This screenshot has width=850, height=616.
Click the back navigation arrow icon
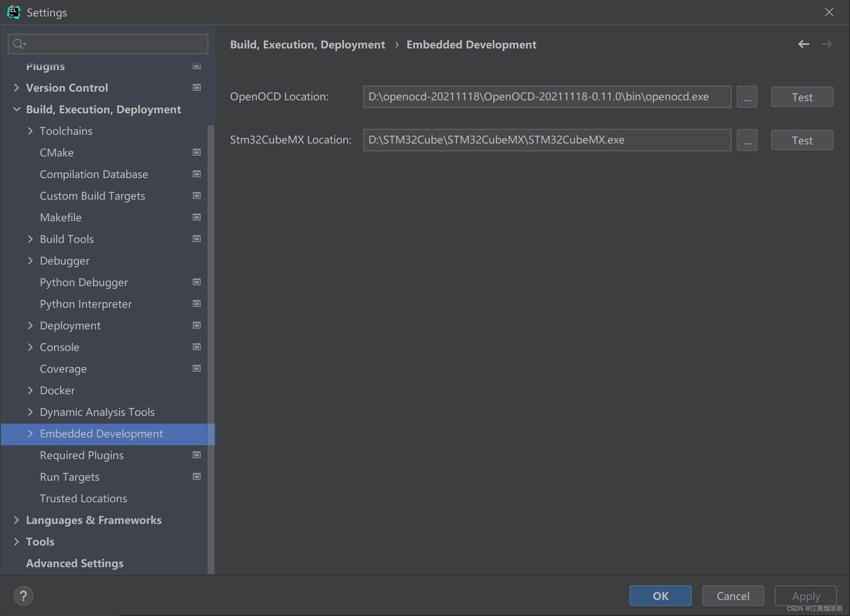(x=803, y=44)
